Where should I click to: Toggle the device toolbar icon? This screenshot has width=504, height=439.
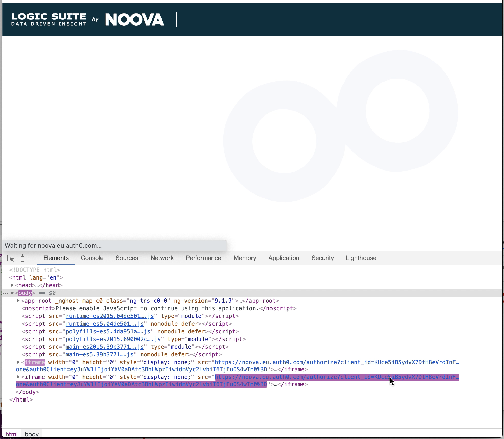pos(24,258)
